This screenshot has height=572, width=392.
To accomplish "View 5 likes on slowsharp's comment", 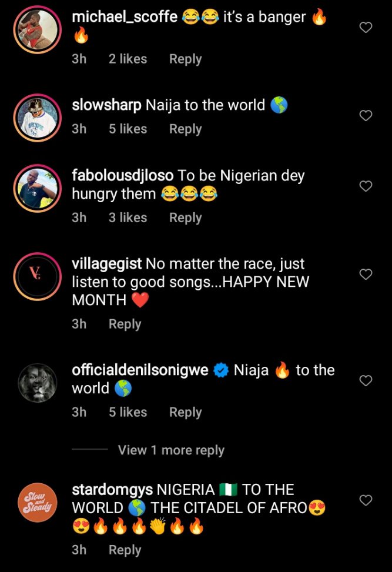I will tap(128, 129).
